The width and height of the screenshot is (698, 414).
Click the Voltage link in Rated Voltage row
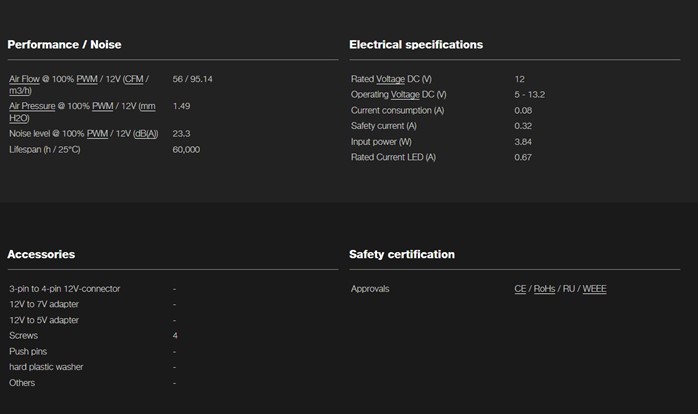(390, 79)
